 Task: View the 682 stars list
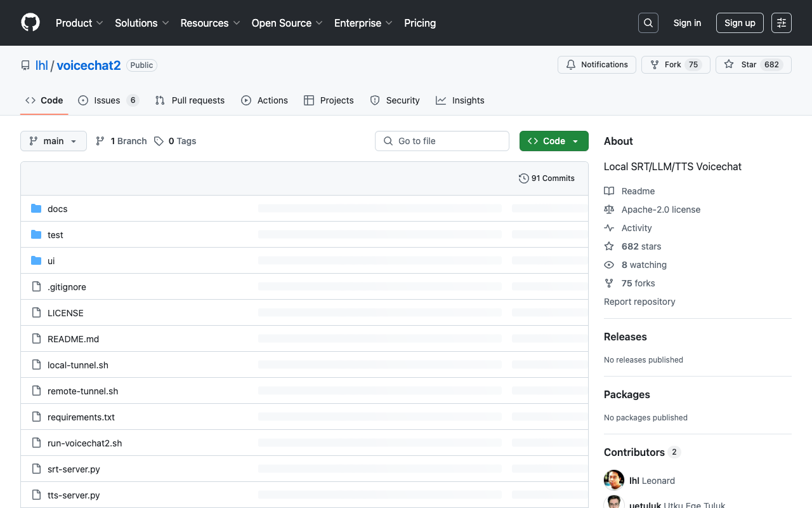coord(632,246)
